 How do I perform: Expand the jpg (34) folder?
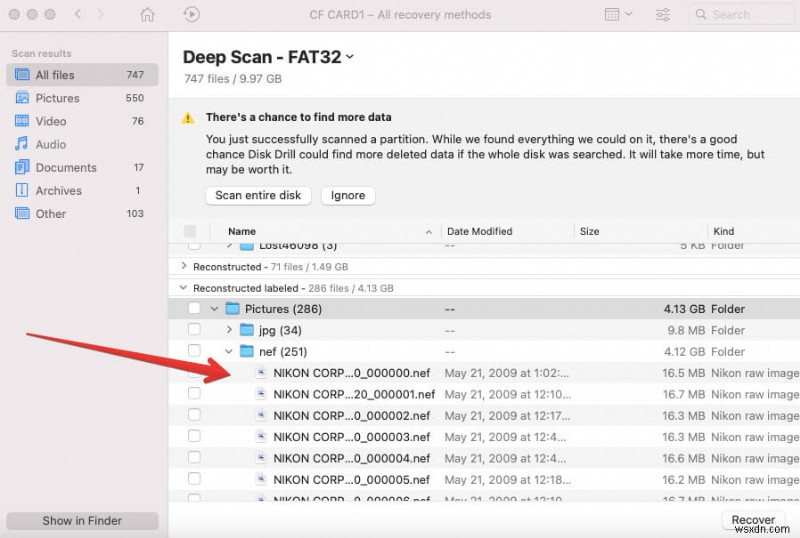click(229, 330)
